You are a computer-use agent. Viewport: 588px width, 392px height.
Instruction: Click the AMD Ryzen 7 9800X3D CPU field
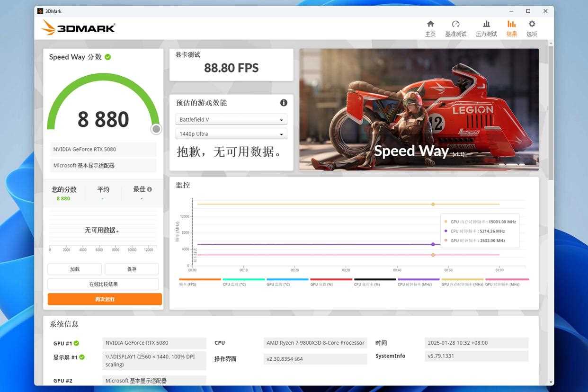coord(315,343)
